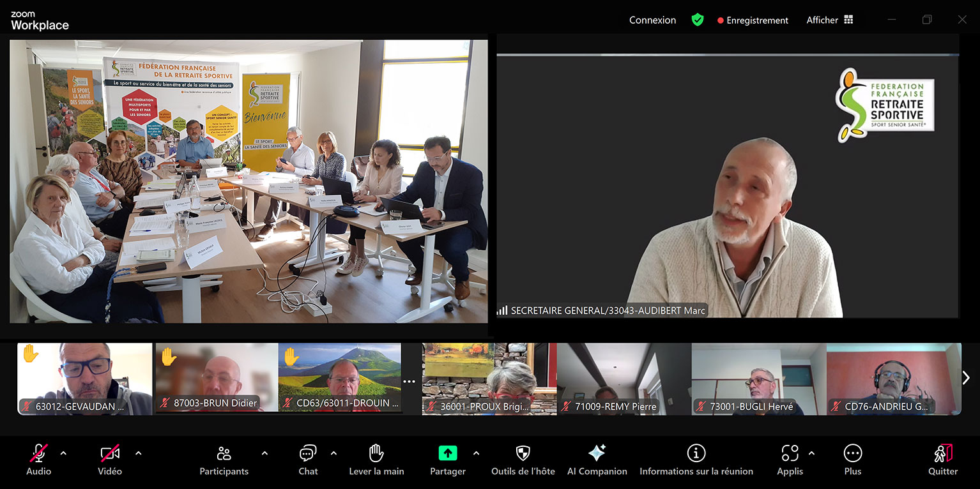The height and width of the screenshot is (489, 980).
Task: Expand the audio settings caret
Action: [x=63, y=453]
